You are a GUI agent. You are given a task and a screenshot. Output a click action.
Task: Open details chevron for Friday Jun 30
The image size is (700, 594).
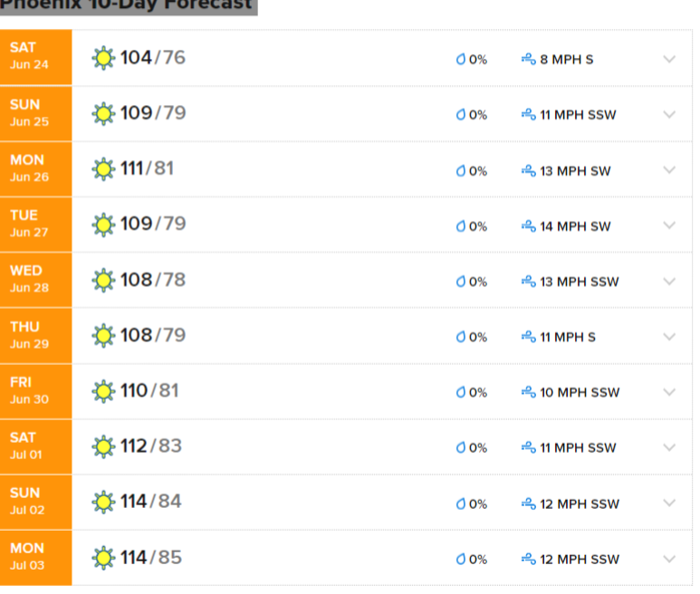tap(669, 392)
